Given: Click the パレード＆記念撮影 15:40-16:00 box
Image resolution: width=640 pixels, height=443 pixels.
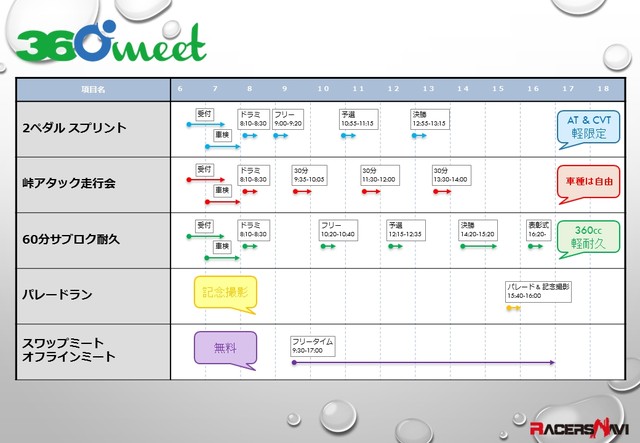Looking at the screenshot, I should [x=538, y=290].
